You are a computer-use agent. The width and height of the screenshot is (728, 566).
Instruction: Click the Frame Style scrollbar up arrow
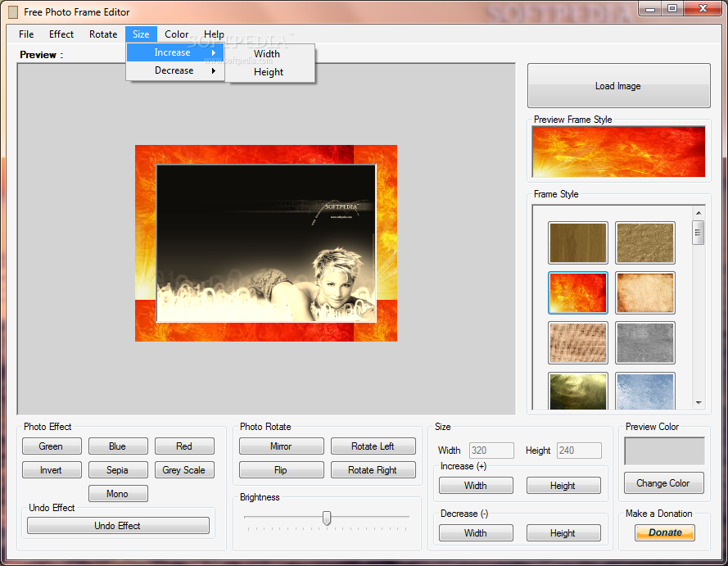(699, 213)
